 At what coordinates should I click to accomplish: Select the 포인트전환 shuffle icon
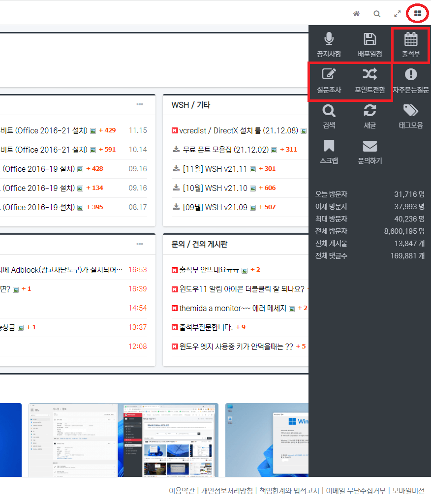click(x=369, y=74)
